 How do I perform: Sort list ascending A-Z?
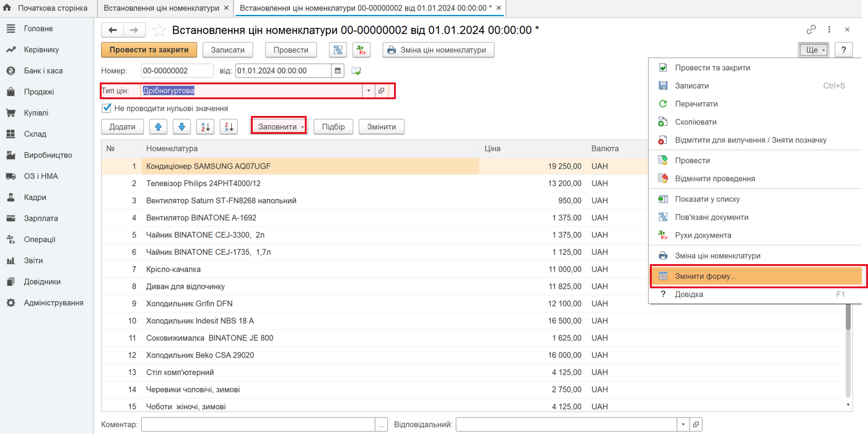205,126
